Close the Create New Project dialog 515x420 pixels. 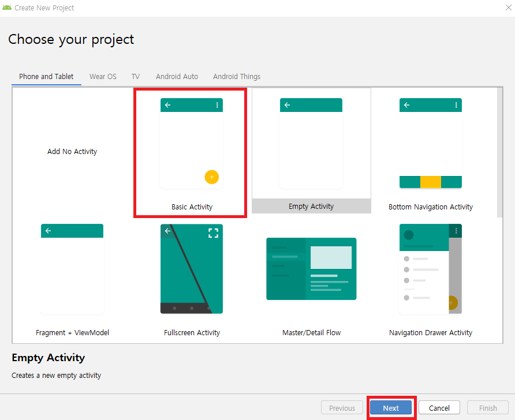click(x=508, y=7)
